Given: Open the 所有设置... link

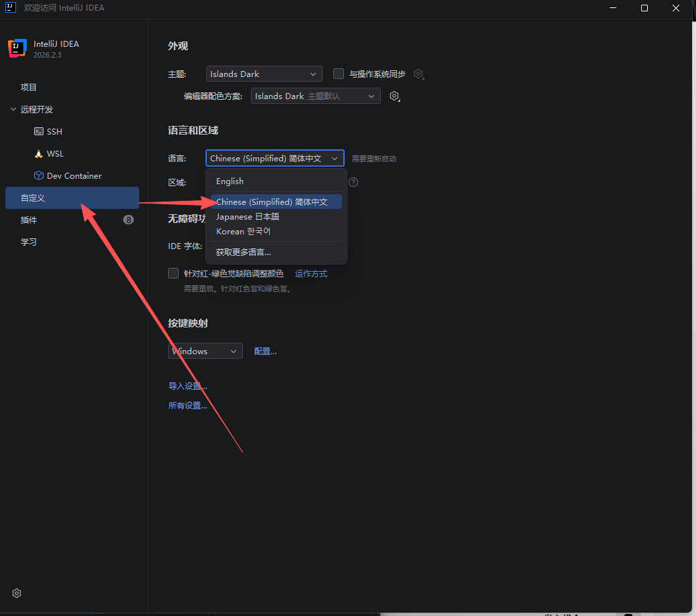Looking at the screenshot, I should [x=188, y=406].
